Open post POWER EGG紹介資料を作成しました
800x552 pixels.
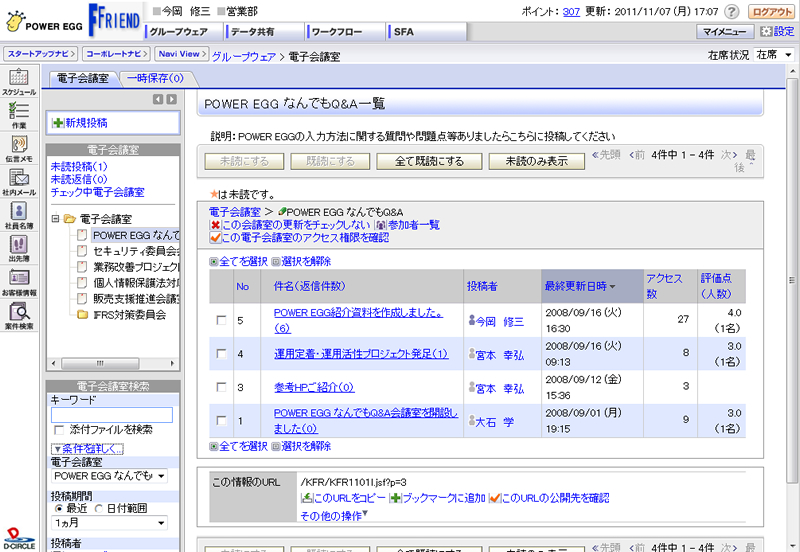click(358, 320)
